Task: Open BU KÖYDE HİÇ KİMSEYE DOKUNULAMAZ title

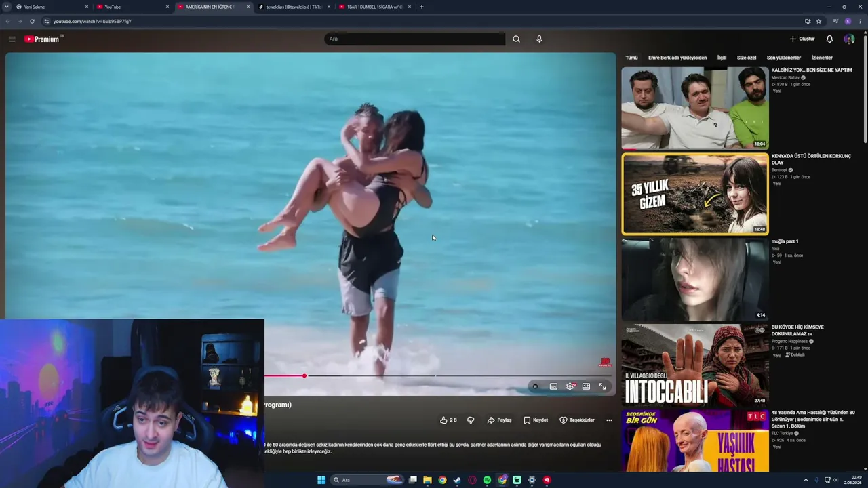Action: (797, 331)
